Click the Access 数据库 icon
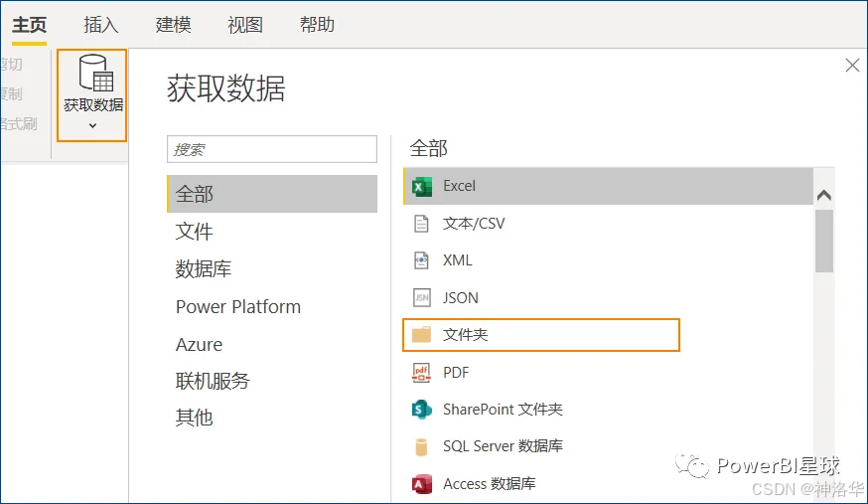This screenshot has width=868, height=504. tap(422, 484)
